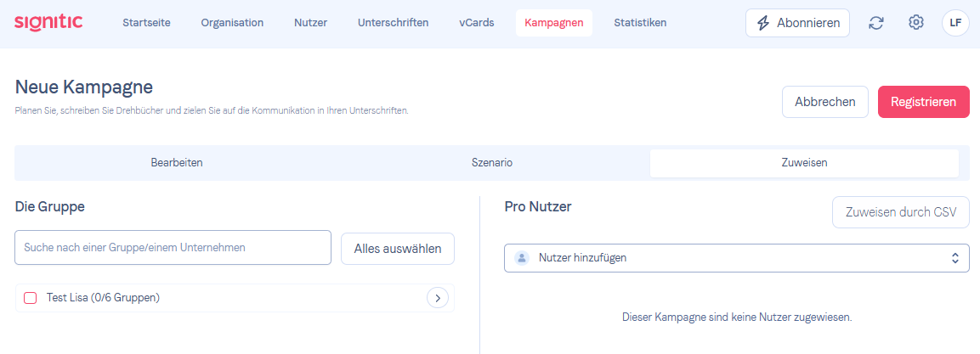Select the Zuweisen tab
980x354 pixels.
pyautogui.click(x=804, y=163)
